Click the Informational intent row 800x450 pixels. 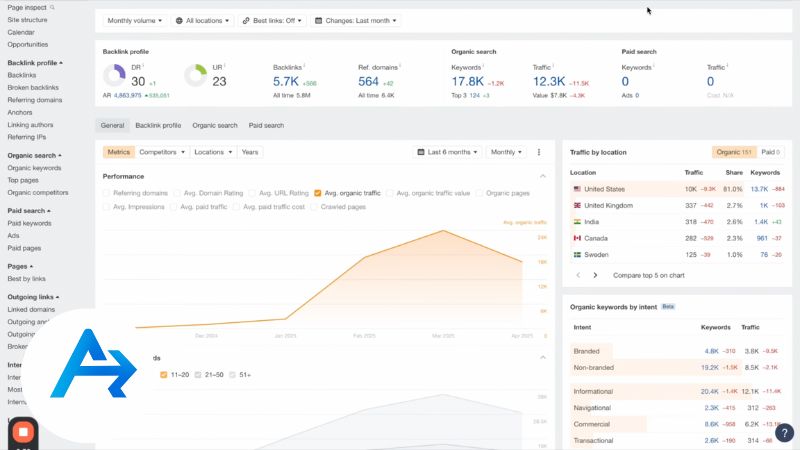pyautogui.click(x=677, y=391)
